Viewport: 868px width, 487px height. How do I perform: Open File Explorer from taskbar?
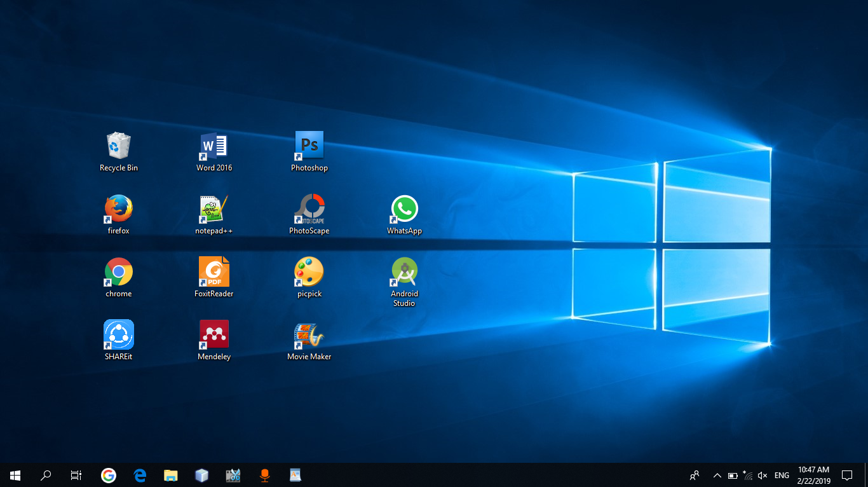tap(171, 475)
